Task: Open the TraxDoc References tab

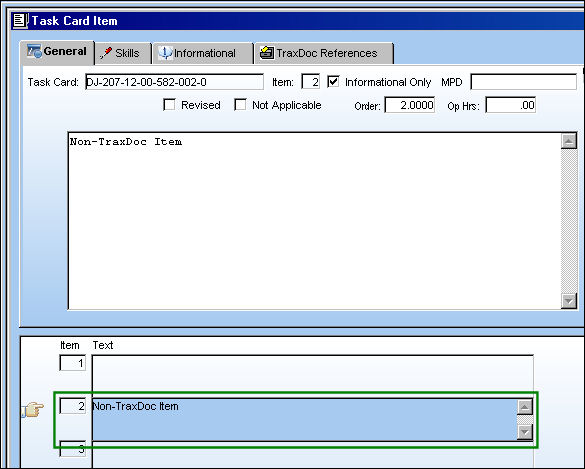Action: click(x=324, y=53)
